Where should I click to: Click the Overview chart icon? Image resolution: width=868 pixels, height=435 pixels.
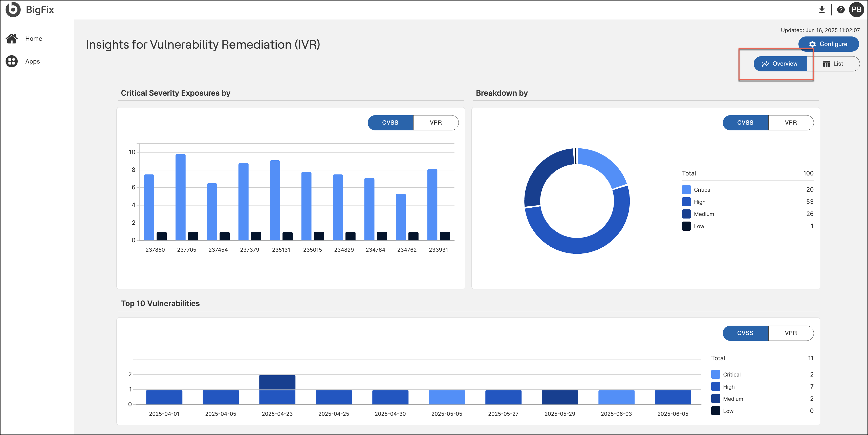[x=765, y=64]
